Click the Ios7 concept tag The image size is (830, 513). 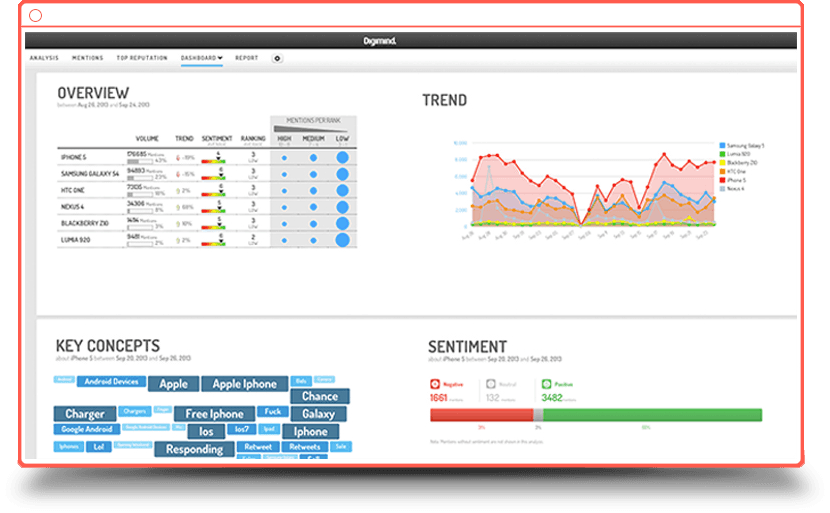click(241, 429)
